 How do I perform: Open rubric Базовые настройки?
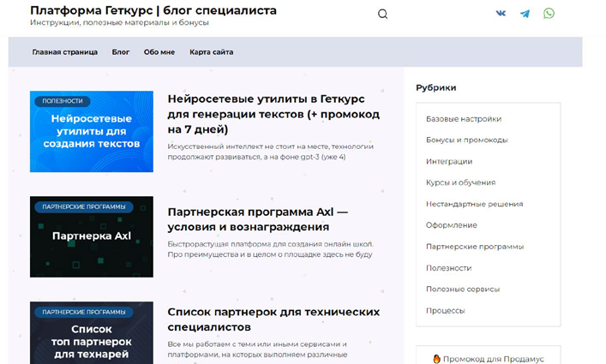pyautogui.click(x=464, y=119)
